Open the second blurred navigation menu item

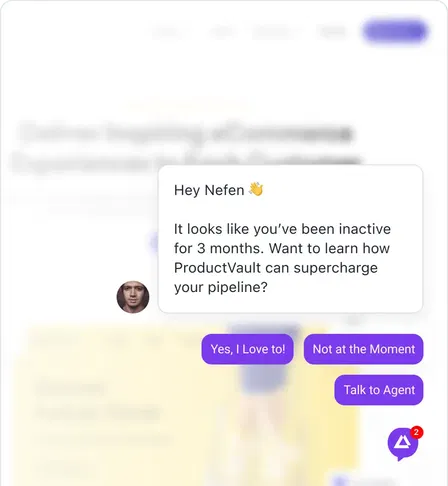(222, 32)
